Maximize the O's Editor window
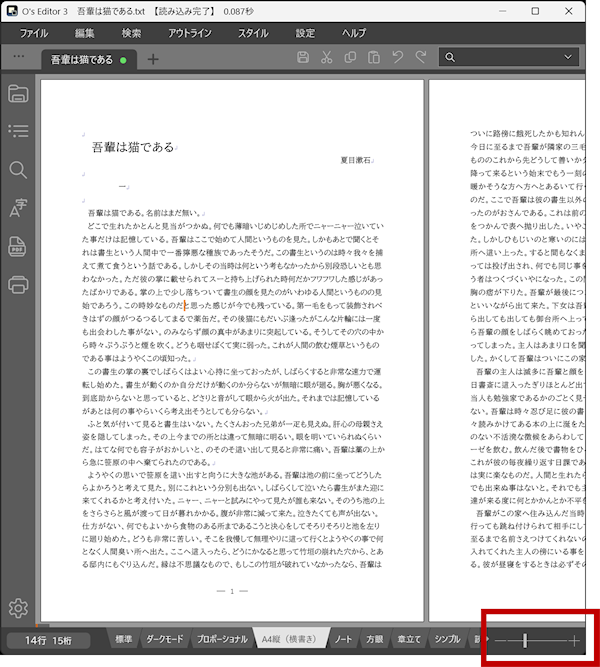 pos(535,11)
